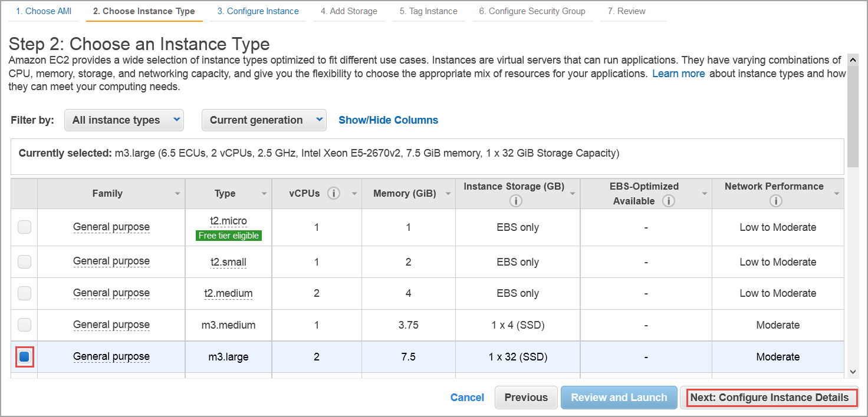
Task: Click Show/Hide Columns
Action: click(388, 120)
